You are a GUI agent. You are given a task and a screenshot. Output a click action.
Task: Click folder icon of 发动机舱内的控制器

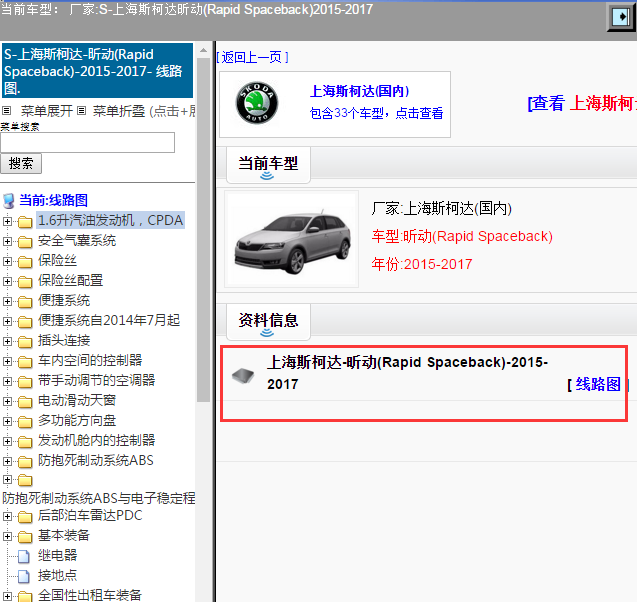[25, 442]
